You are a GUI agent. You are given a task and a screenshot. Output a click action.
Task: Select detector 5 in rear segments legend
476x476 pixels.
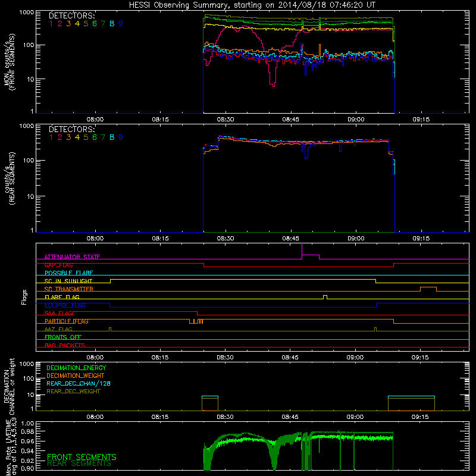pos(86,137)
